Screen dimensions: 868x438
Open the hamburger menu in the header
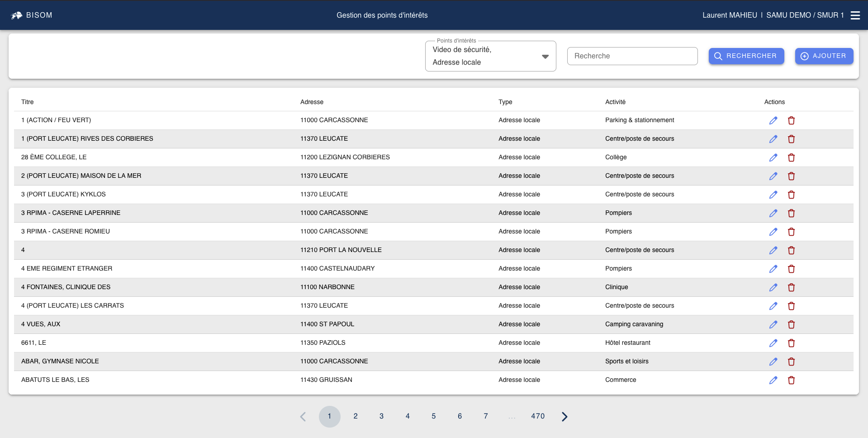click(855, 15)
